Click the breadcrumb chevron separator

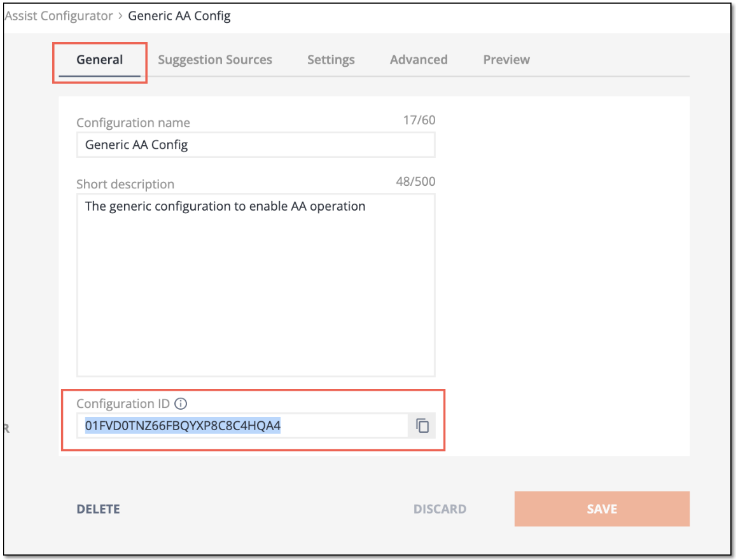[x=120, y=16]
